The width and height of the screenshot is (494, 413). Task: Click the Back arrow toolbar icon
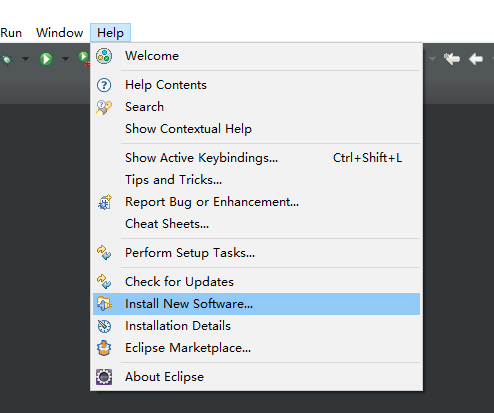click(x=476, y=59)
